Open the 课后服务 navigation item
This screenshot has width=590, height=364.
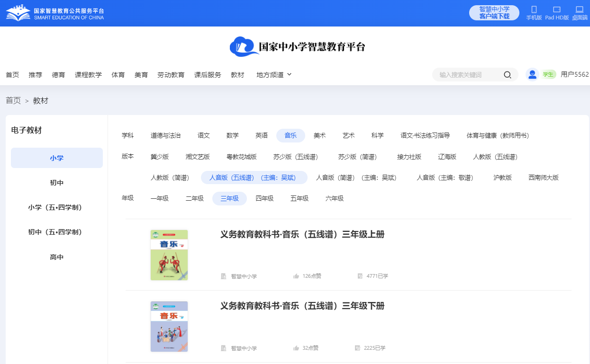[x=208, y=75]
